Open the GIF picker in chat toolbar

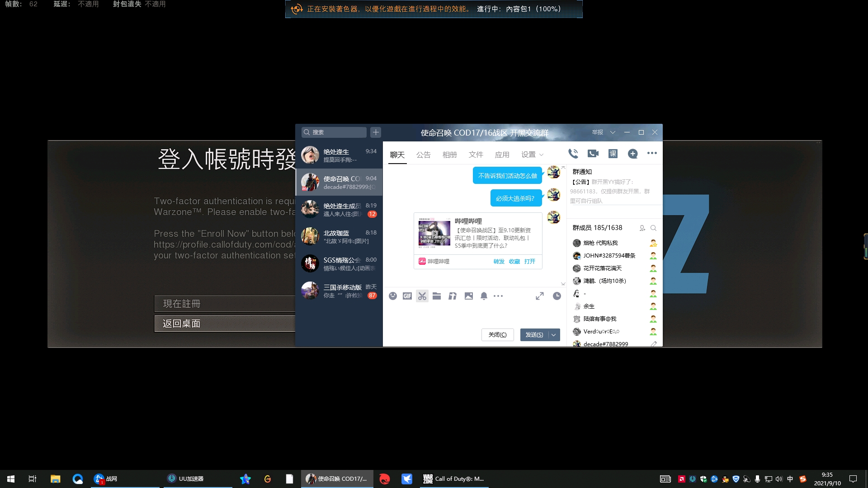coord(407,296)
